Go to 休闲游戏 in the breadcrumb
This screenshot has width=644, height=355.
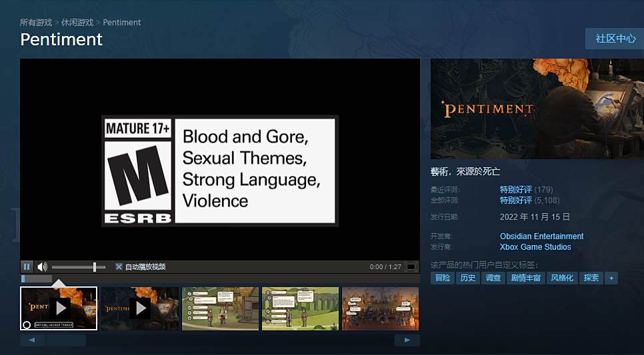pos(77,22)
